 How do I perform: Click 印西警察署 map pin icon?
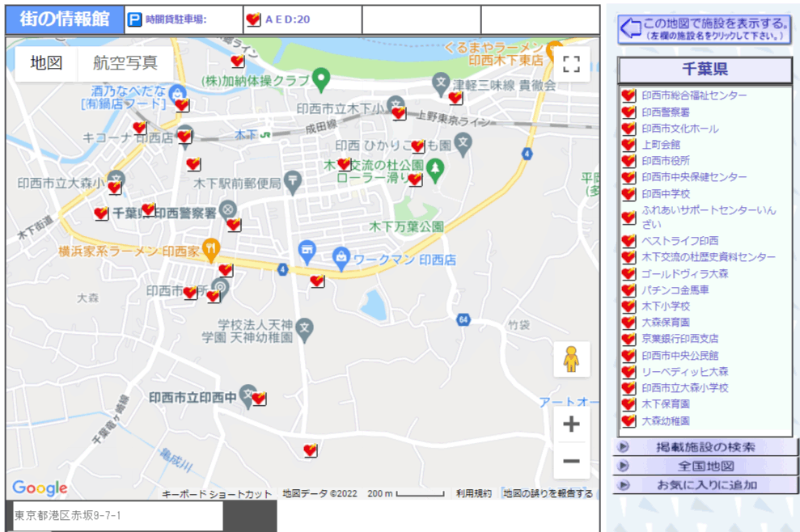click(x=227, y=209)
